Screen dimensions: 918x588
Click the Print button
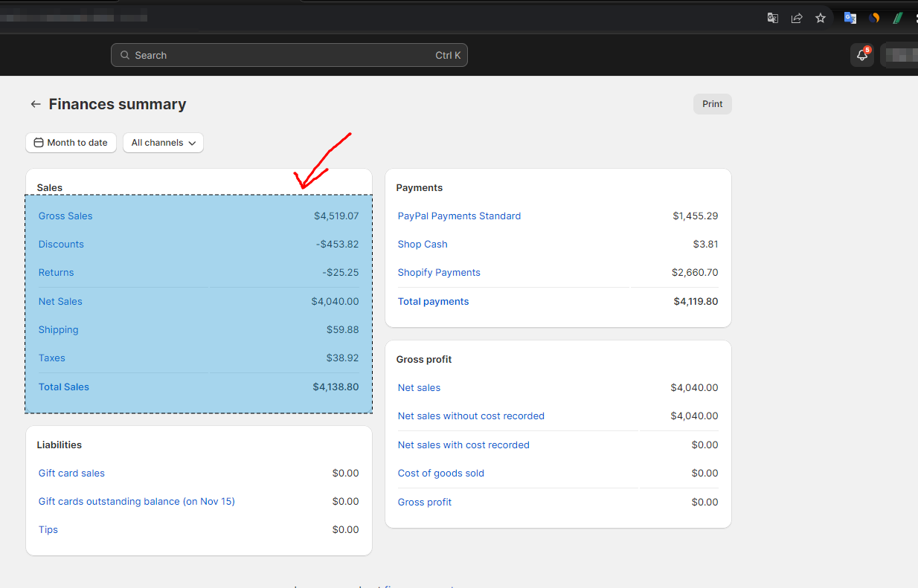(713, 104)
